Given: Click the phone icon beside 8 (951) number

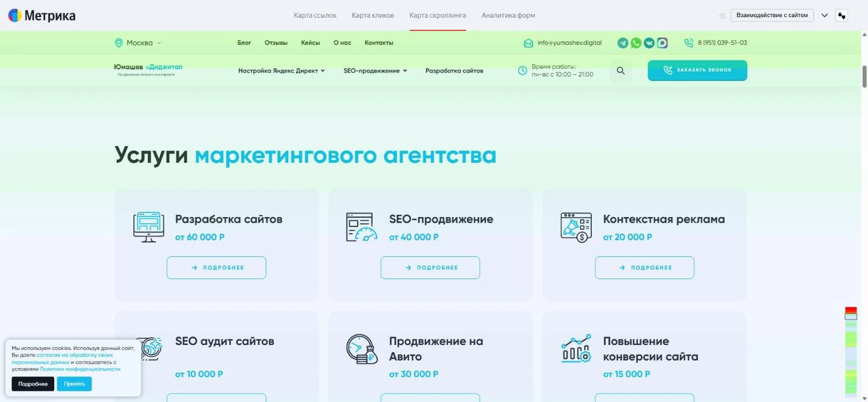Looking at the screenshot, I should [689, 43].
